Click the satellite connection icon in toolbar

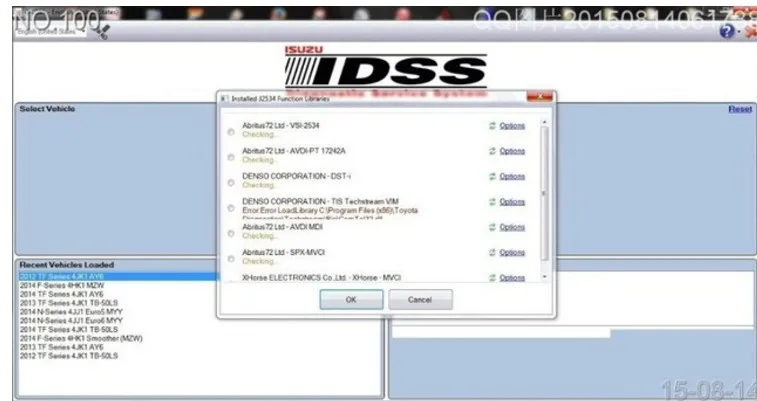pos(103,32)
